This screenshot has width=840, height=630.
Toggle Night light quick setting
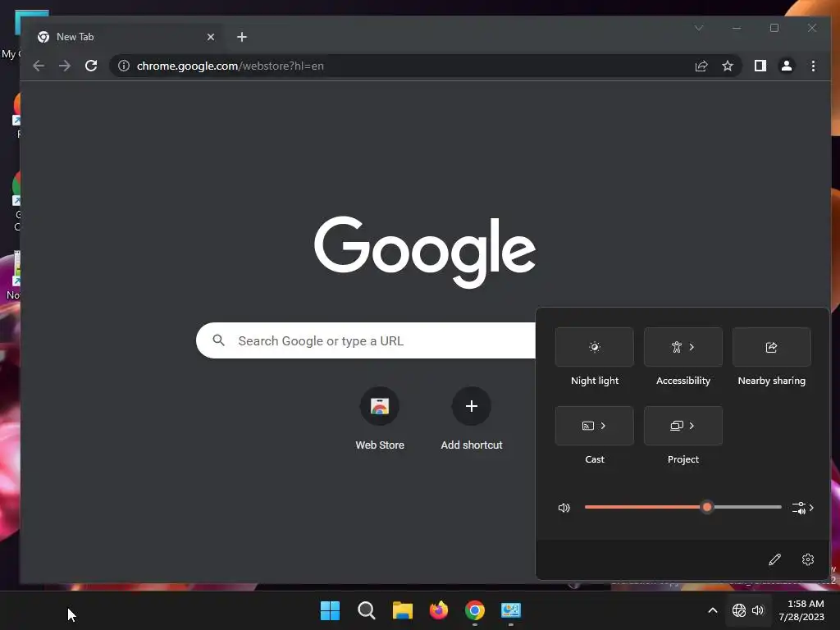pos(595,347)
